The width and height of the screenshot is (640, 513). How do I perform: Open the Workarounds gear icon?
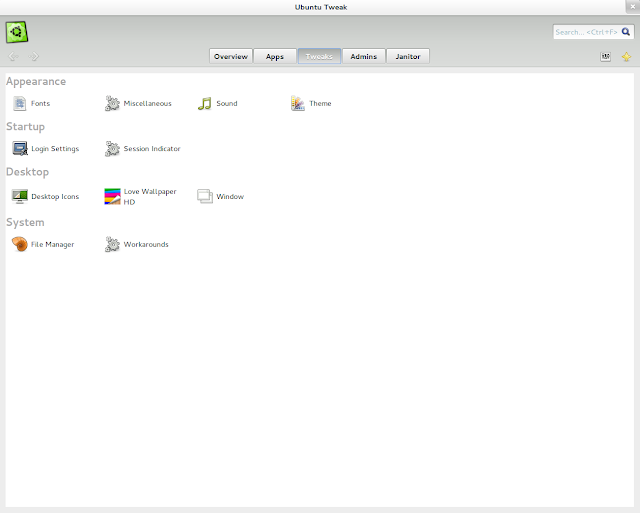click(x=112, y=244)
